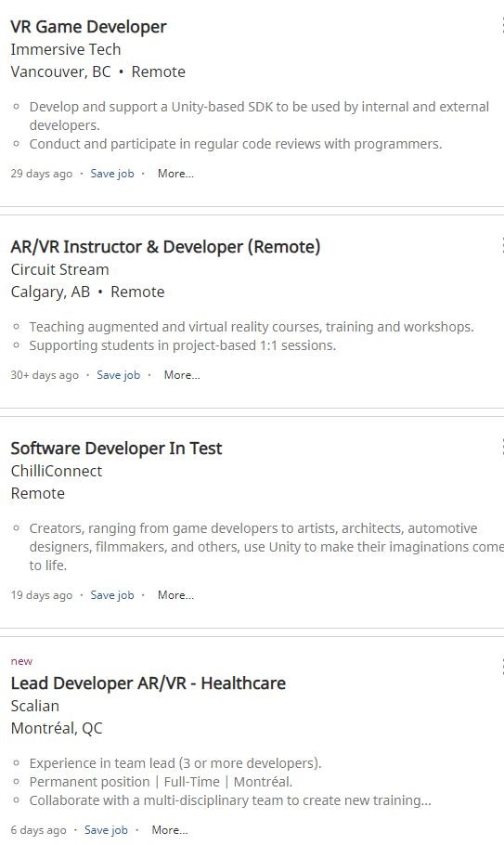Save the Lead Developer AR/VR job
Viewport: 504px width, 845px height.
click(x=106, y=830)
